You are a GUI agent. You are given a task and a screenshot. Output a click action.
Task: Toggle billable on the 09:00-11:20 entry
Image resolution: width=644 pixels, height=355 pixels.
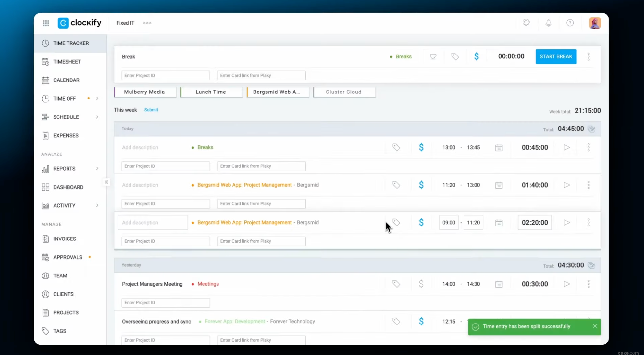pos(421,223)
